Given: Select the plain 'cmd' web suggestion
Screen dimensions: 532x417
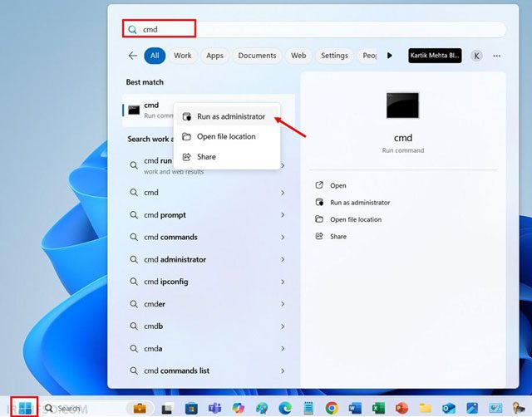Looking at the screenshot, I should pos(208,193).
